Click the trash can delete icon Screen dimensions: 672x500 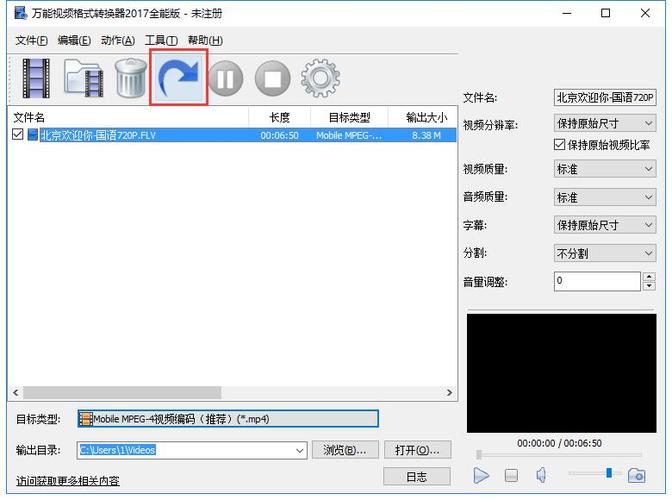(131, 78)
